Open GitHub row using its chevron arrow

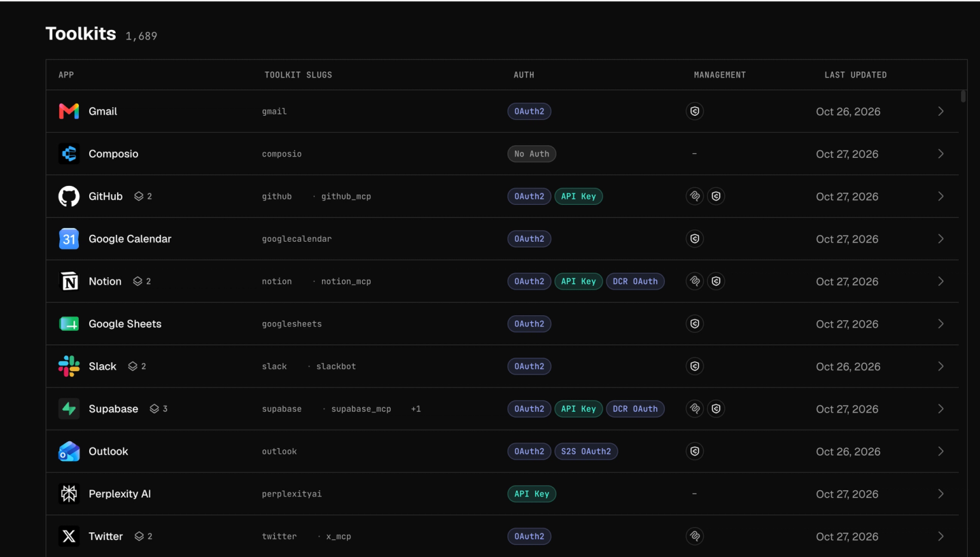click(x=941, y=196)
